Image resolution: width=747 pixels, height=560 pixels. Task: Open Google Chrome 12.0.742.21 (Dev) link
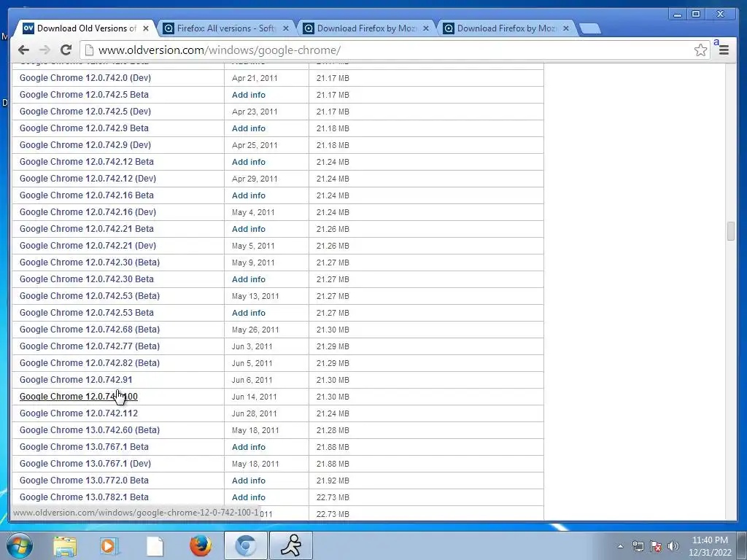(x=88, y=245)
